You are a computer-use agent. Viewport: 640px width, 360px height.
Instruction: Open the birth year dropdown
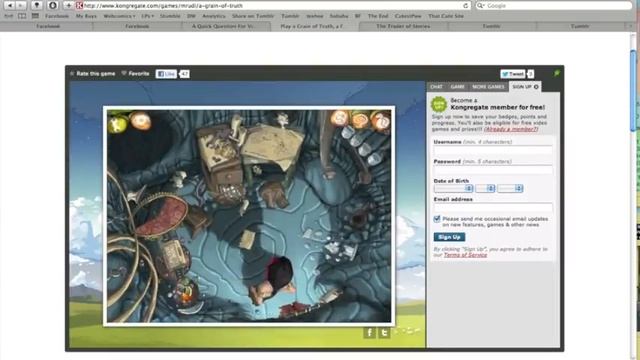click(510, 188)
